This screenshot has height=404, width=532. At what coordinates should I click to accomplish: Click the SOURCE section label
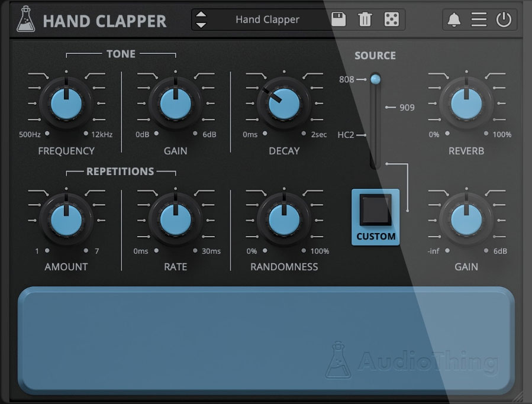(375, 55)
